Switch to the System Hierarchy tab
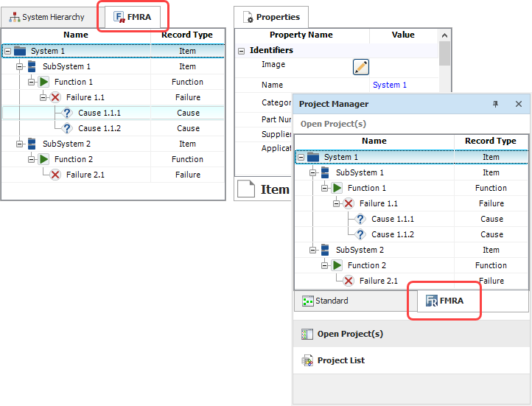This screenshot has width=532, height=406. coord(47,17)
